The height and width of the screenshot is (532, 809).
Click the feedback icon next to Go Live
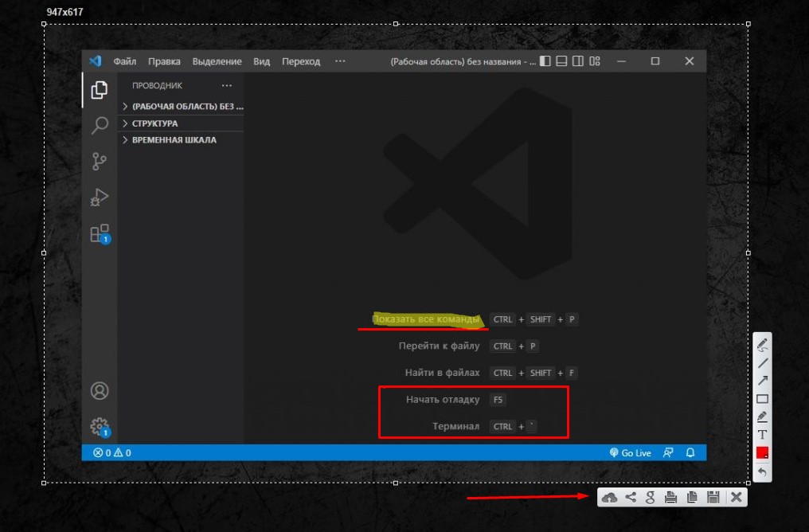667,452
